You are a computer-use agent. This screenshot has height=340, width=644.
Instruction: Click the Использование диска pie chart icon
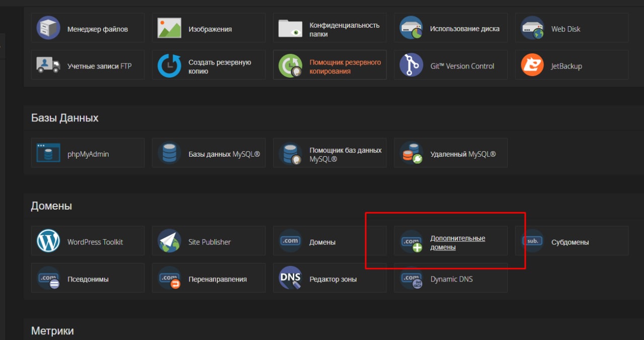click(411, 28)
